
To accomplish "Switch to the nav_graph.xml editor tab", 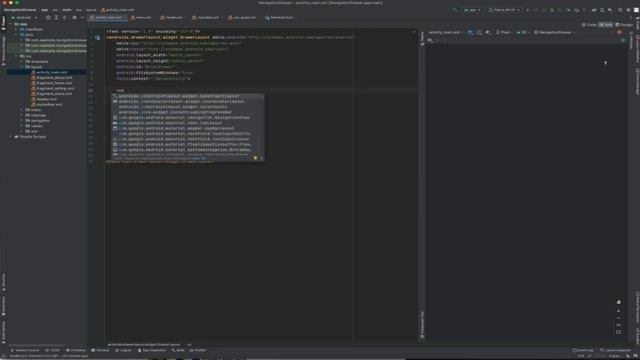I will click(x=242, y=18).
